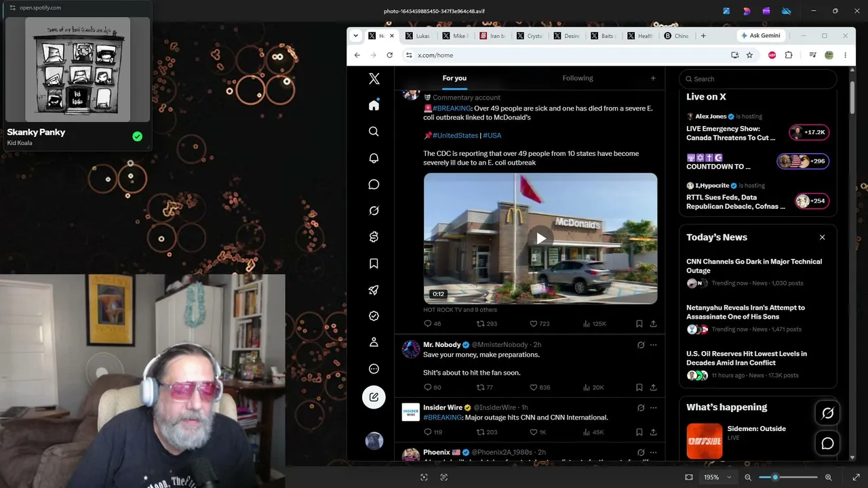
Task: Open the rocket icon in X sidebar
Action: (x=374, y=290)
